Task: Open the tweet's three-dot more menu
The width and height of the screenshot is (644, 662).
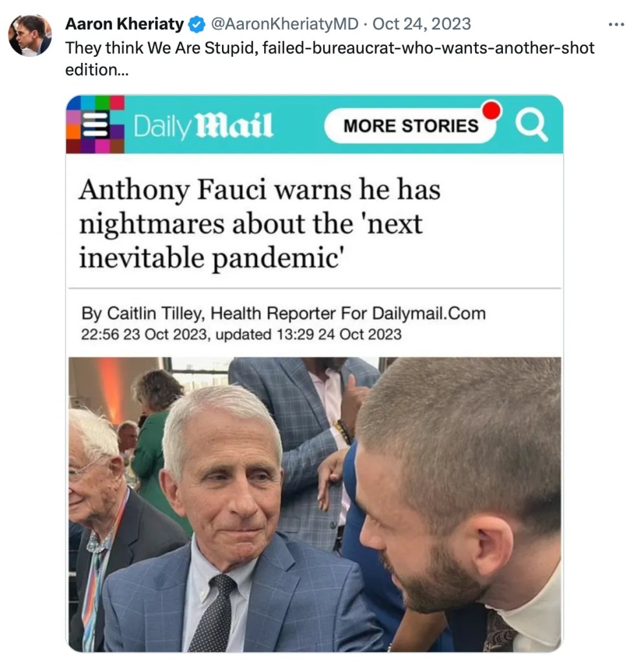Action: coord(616,25)
